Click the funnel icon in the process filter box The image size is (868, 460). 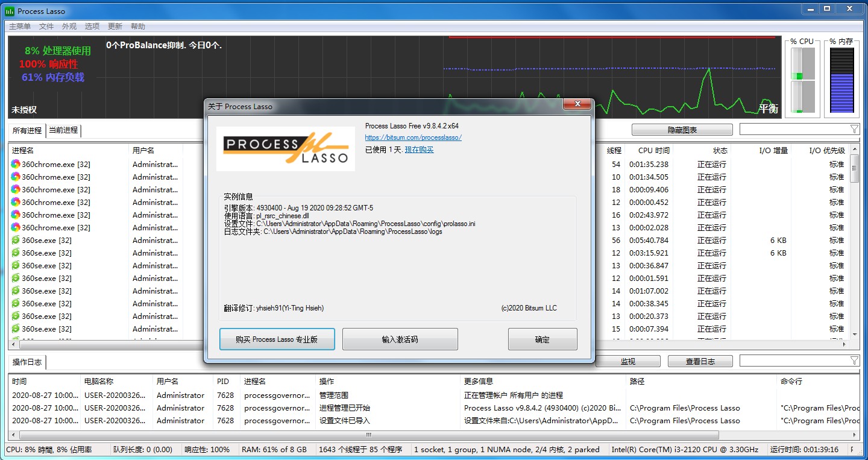pyautogui.click(x=854, y=129)
